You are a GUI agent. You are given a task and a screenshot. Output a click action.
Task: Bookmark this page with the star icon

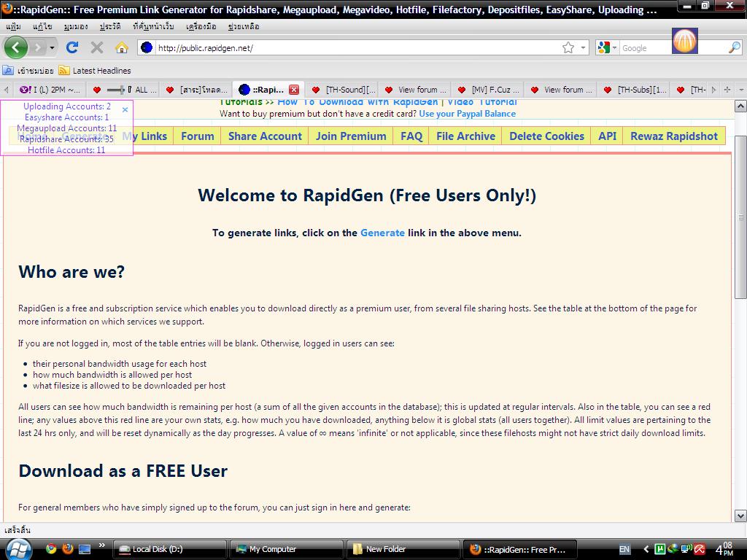tap(568, 47)
